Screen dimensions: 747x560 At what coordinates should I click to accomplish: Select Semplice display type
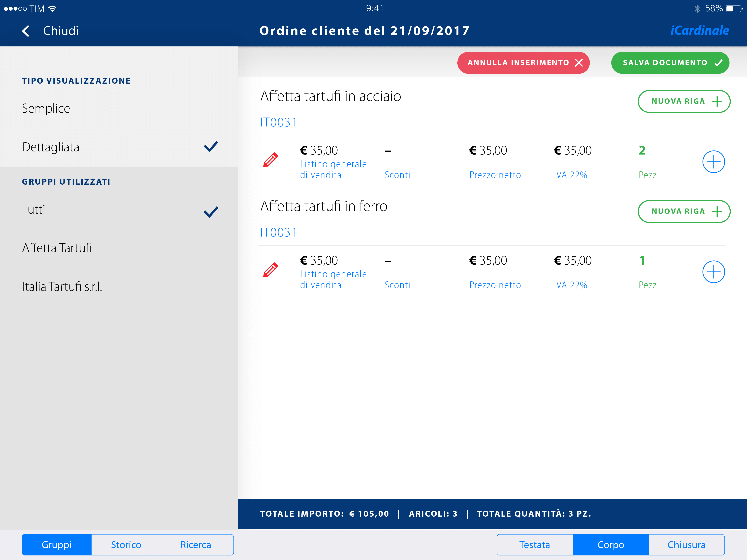pos(121,109)
